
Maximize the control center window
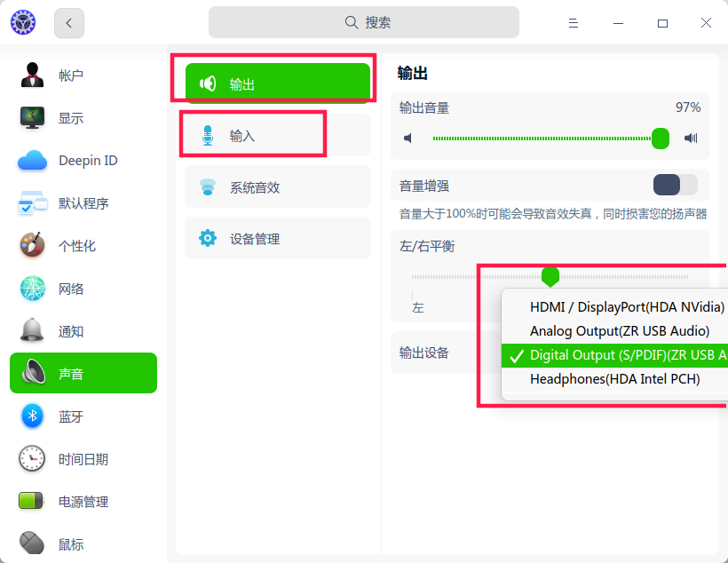point(662,23)
